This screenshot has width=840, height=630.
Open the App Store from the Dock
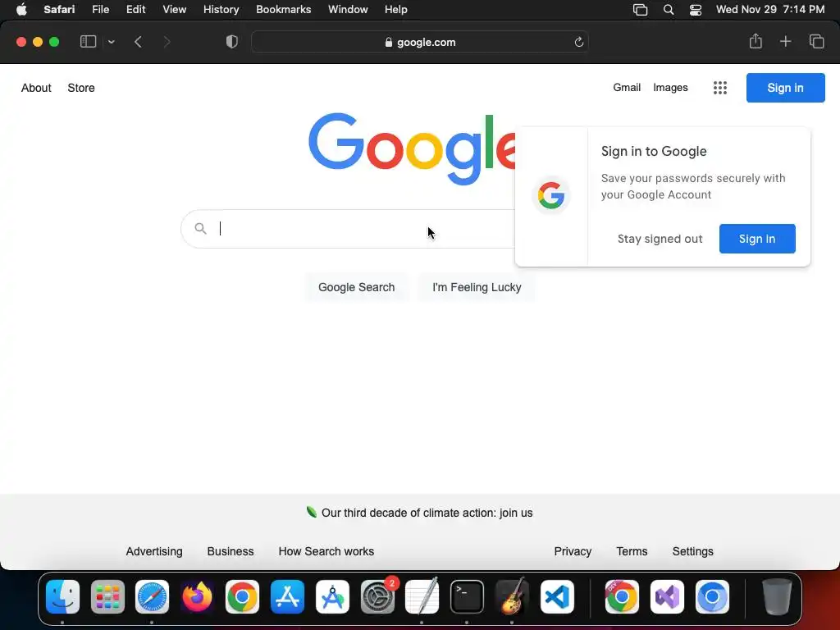(287, 597)
